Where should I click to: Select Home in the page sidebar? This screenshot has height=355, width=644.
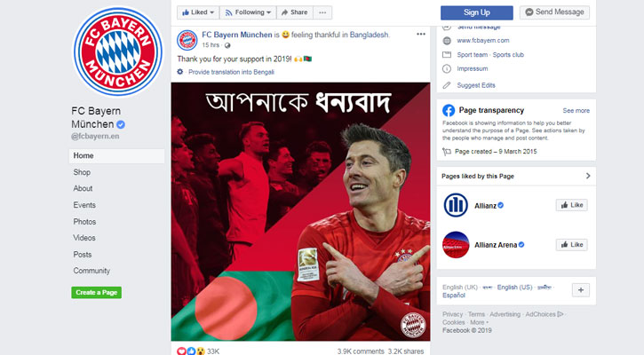[x=116, y=156]
